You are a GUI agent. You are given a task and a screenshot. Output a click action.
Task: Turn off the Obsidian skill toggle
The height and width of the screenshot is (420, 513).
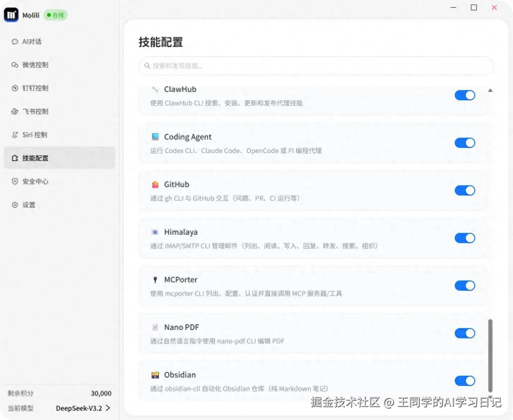coord(464,381)
